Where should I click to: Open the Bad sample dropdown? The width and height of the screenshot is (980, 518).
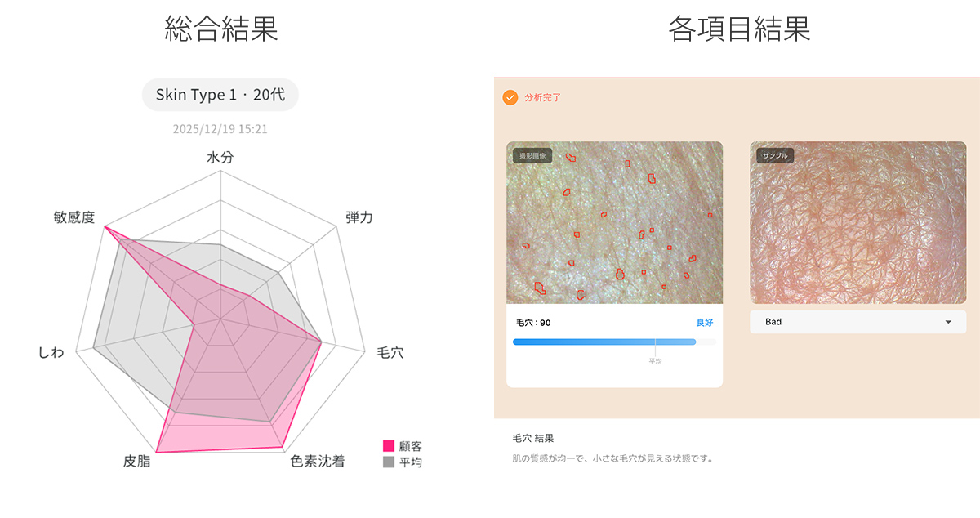(x=857, y=322)
